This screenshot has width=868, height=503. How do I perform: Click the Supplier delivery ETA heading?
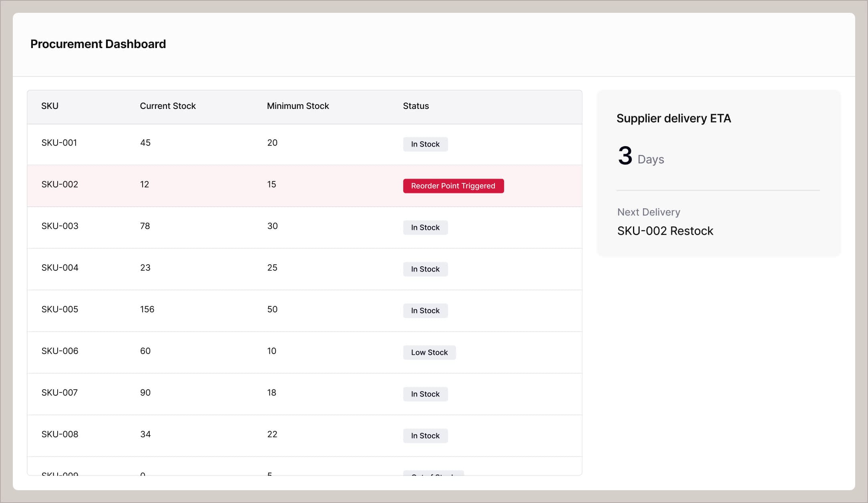(x=674, y=119)
